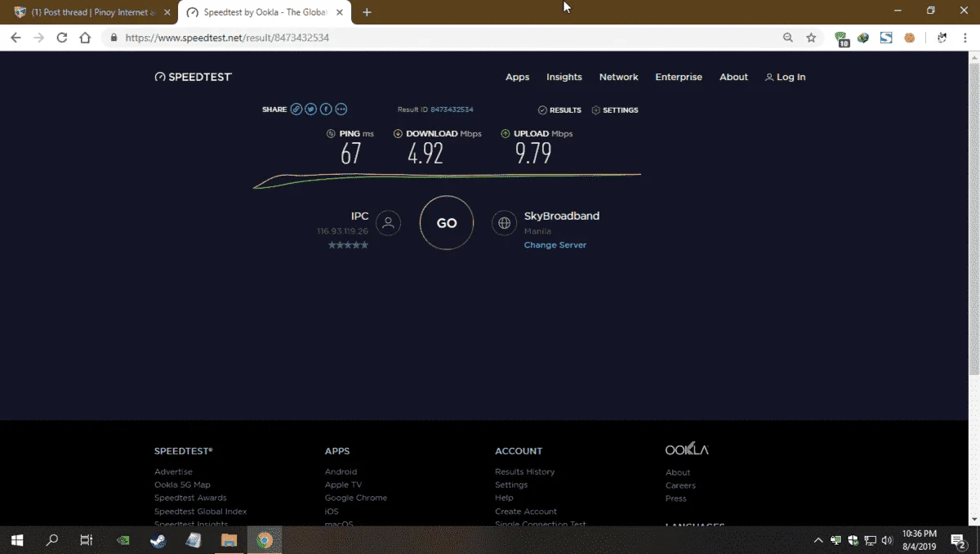The image size is (980, 554).
Task: Click the IPC user profile icon
Action: point(389,222)
